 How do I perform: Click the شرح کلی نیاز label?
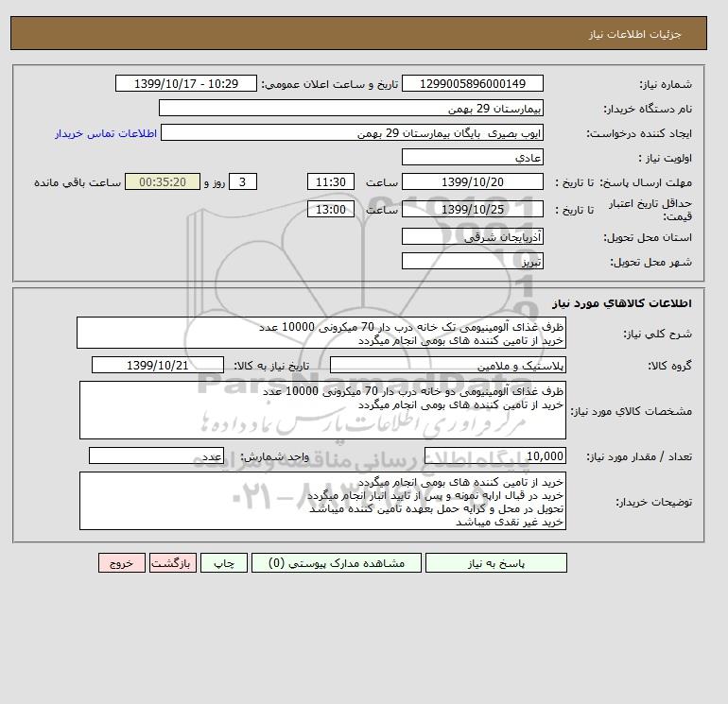[x=657, y=335]
